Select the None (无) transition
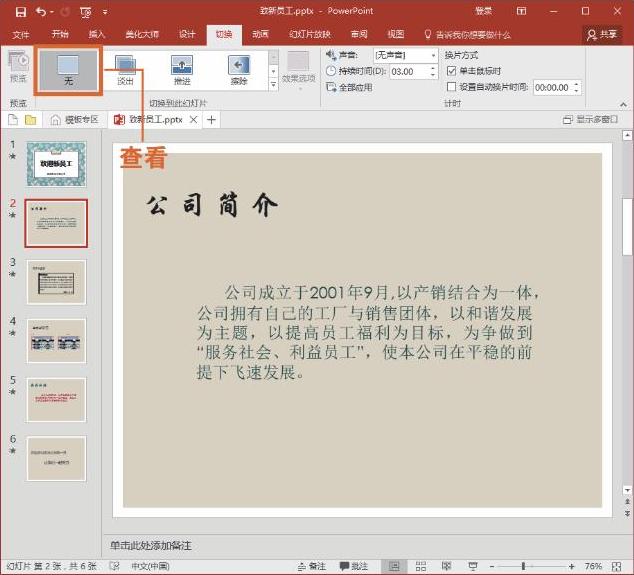The height and width of the screenshot is (575, 634). [68, 70]
